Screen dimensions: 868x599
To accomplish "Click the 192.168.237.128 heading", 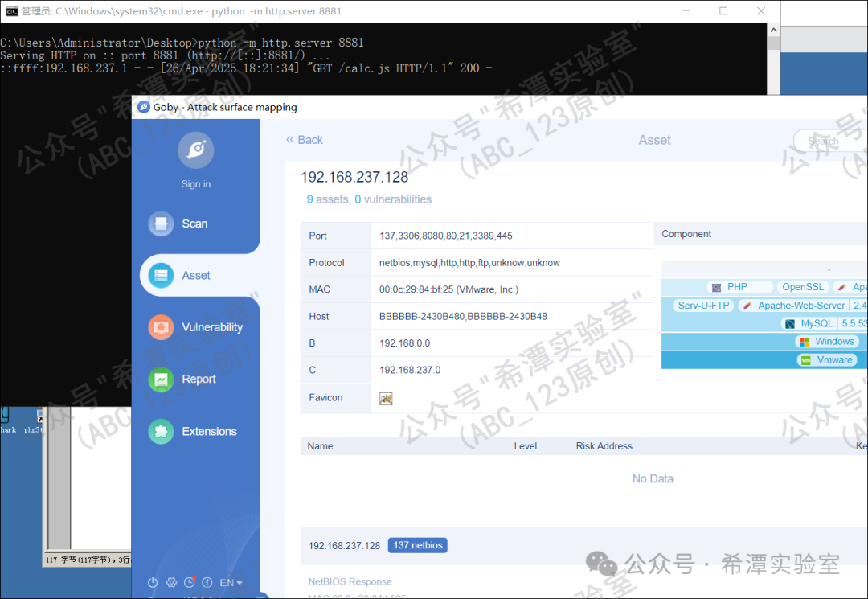I will coord(354,177).
